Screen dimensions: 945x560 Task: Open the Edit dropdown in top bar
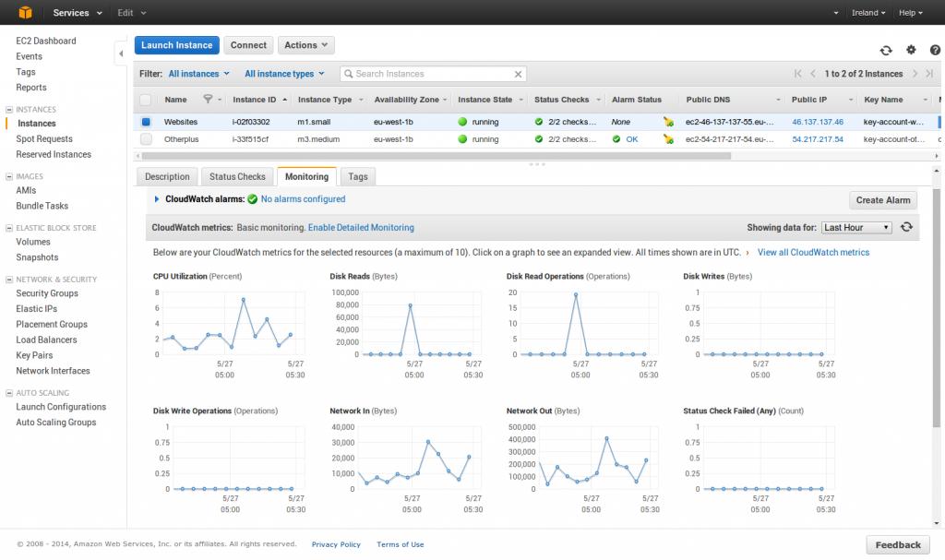point(131,13)
